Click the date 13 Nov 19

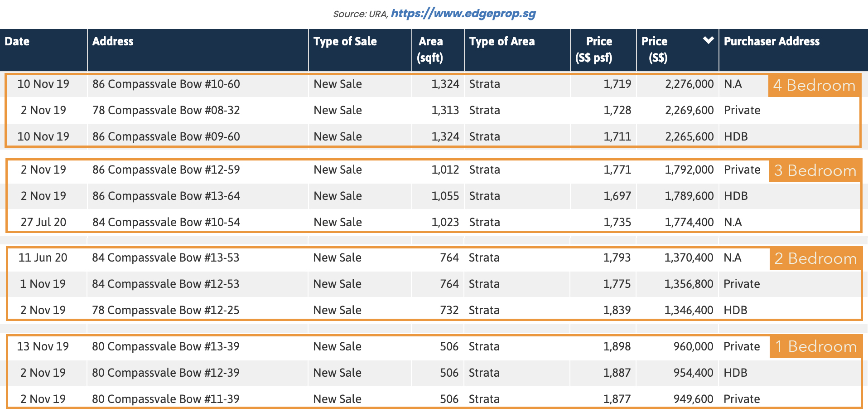point(43,346)
